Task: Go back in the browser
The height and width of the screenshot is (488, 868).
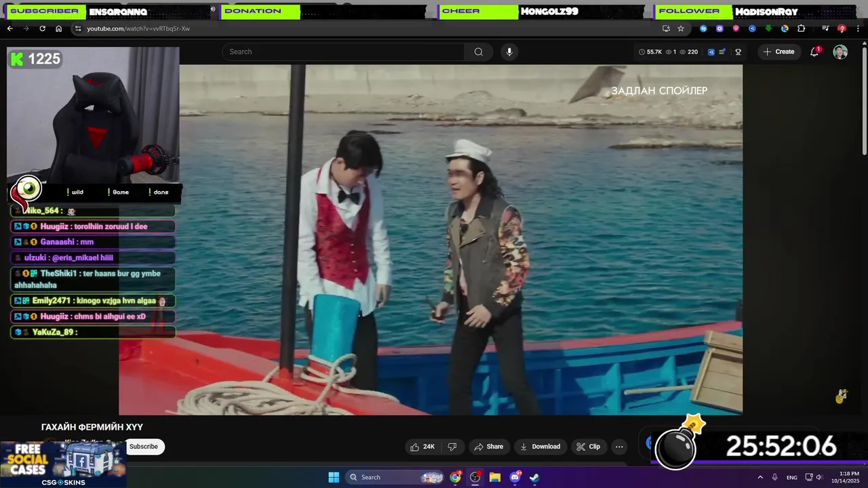Action: coord(9,28)
